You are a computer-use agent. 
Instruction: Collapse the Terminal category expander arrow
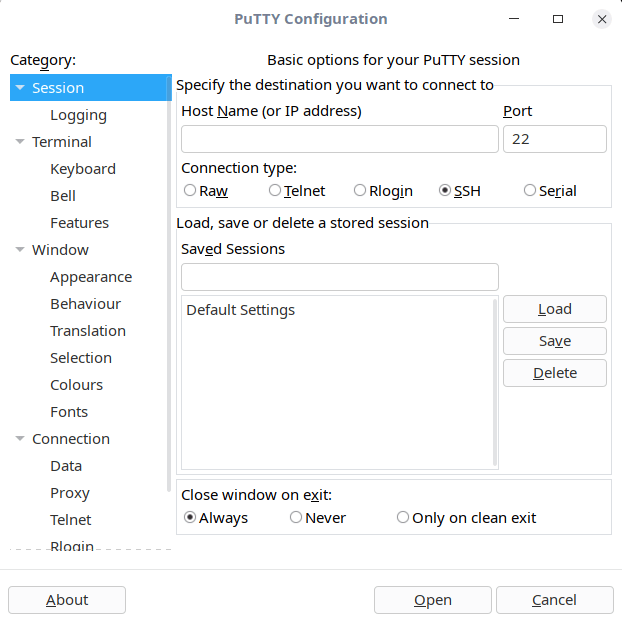pos(20,142)
